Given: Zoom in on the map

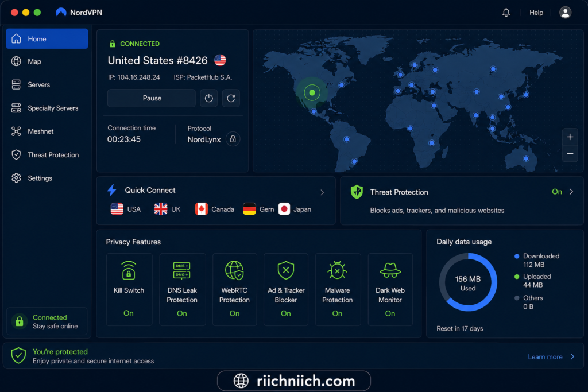Looking at the screenshot, I should coord(570,137).
